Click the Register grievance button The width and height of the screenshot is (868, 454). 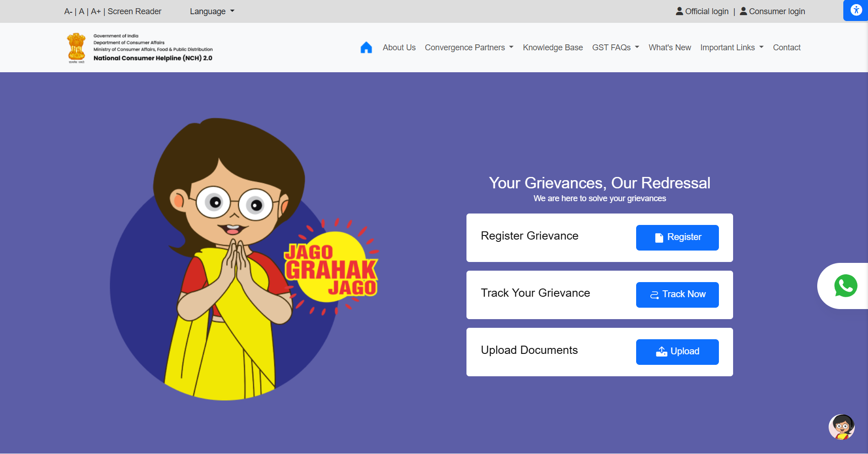click(x=677, y=237)
